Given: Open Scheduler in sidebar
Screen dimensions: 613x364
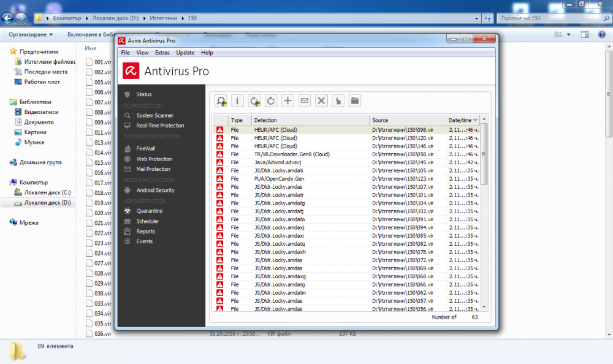Looking at the screenshot, I should pyautogui.click(x=147, y=221).
